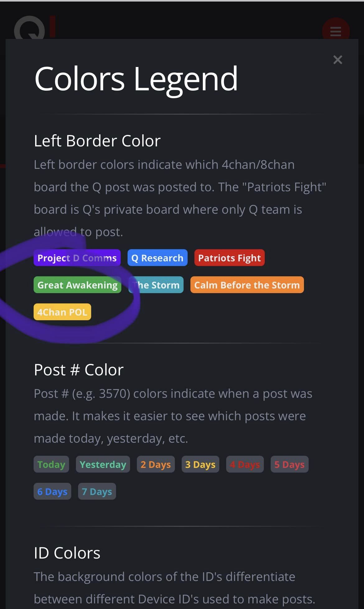Image resolution: width=364 pixels, height=609 pixels.
Task: Click the Q Research blue badge
Action: pos(157,258)
